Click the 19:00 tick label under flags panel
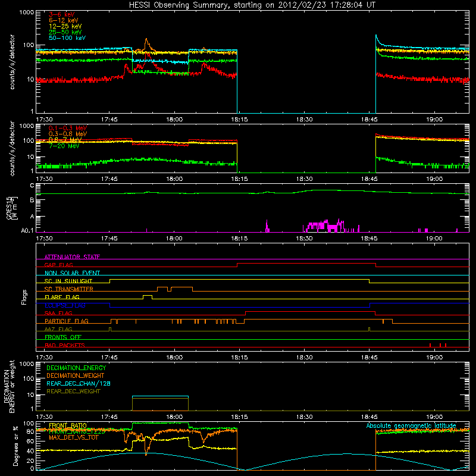 coord(434,358)
